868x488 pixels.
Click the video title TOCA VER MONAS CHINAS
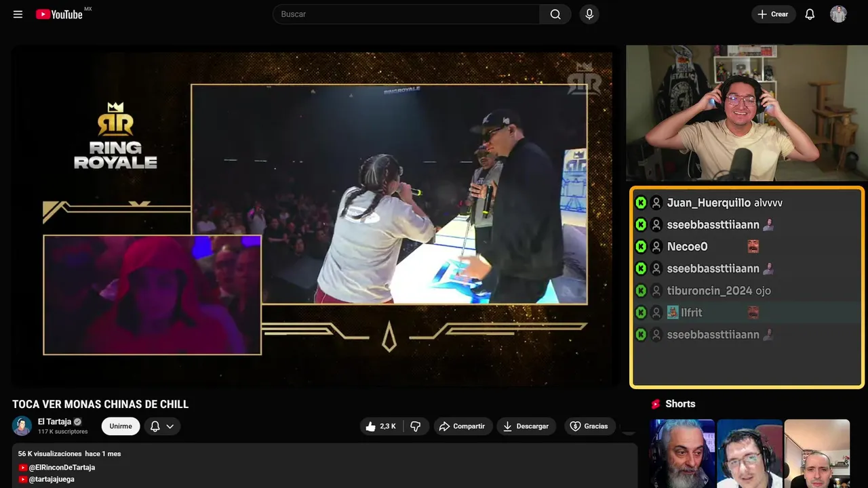click(100, 405)
